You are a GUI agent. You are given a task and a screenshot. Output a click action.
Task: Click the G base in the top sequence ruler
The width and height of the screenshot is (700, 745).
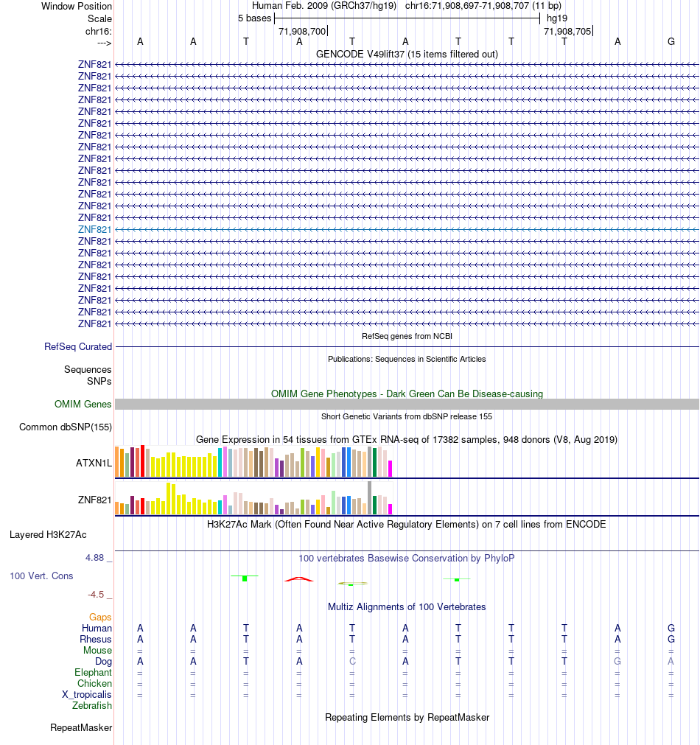pyautogui.click(x=671, y=42)
